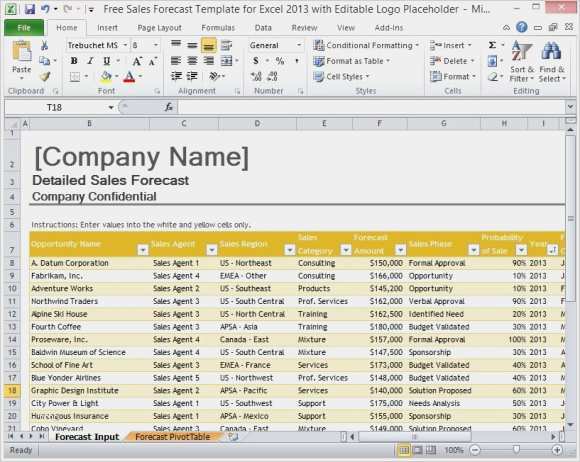This screenshot has width=580, height=462.
Task: Open Find & Select binoculars menu
Action: (552, 61)
